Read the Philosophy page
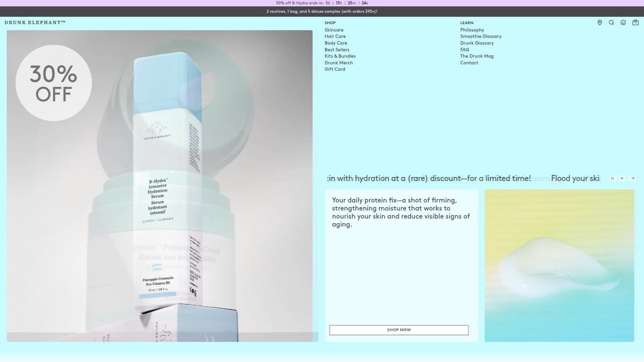Viewport: 644px width, 362px height. [x=472, y=30]
